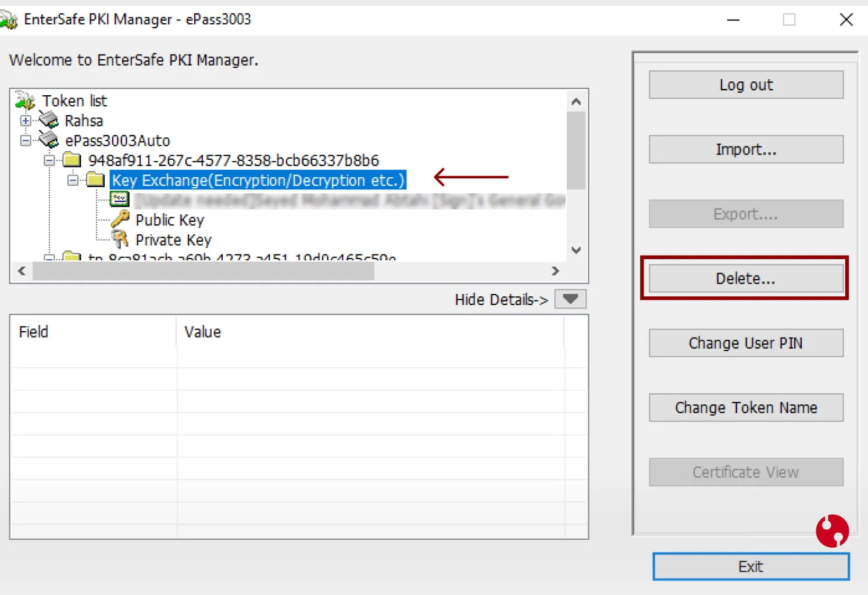Click the Public Key icon
Image resolution: width=868 pixels, height=595 pixels.
coord(120,219)
